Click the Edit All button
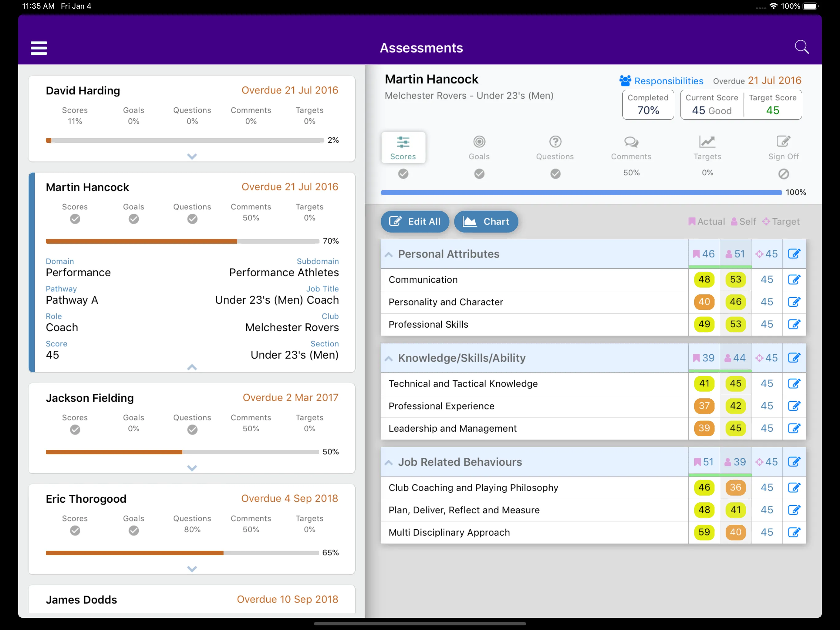The image size is (840, 630). [x=415, y=221]
